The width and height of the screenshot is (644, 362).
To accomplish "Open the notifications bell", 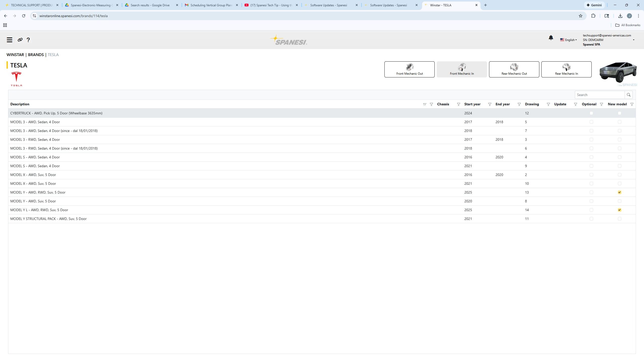I will [x=551, y=38].
